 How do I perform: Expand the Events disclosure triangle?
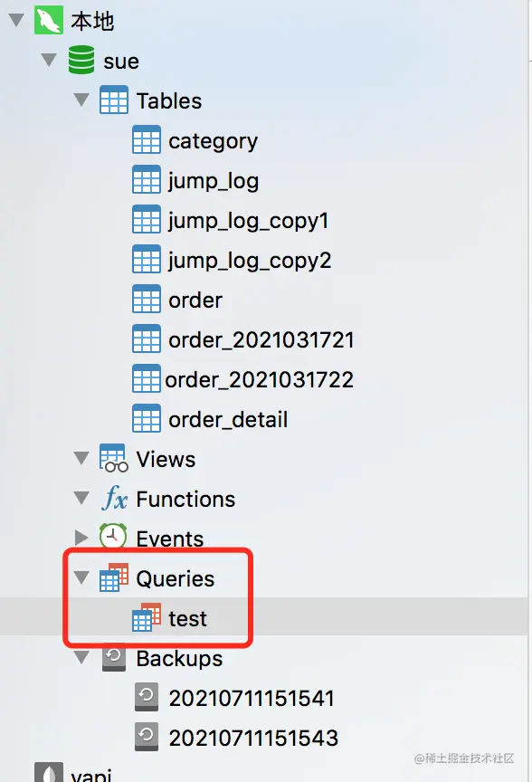click(x=81, y=537)
